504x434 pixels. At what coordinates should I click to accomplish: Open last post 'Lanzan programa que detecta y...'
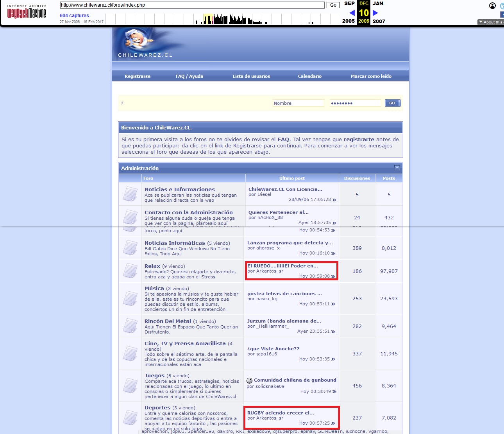pos(290,243)
